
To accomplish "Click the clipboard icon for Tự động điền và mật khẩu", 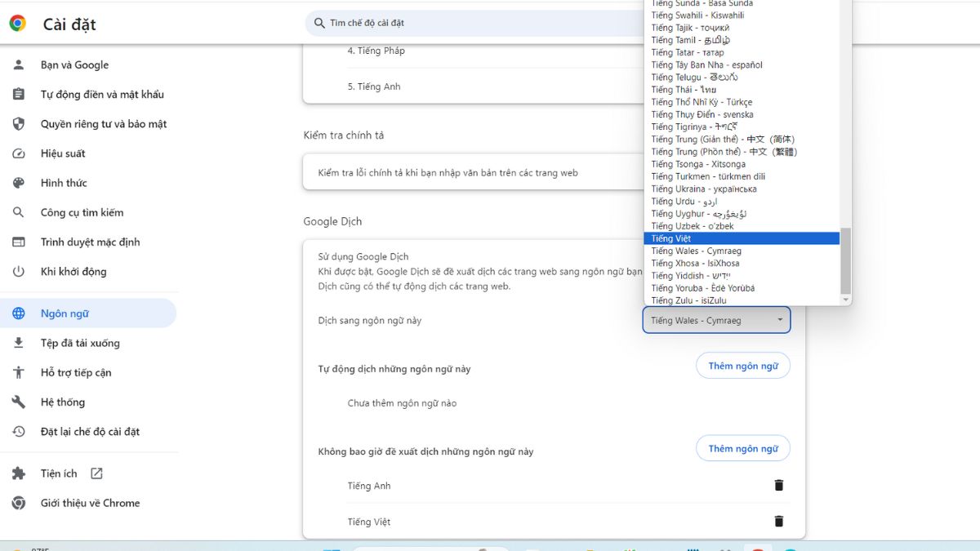I will coord(19,94).
